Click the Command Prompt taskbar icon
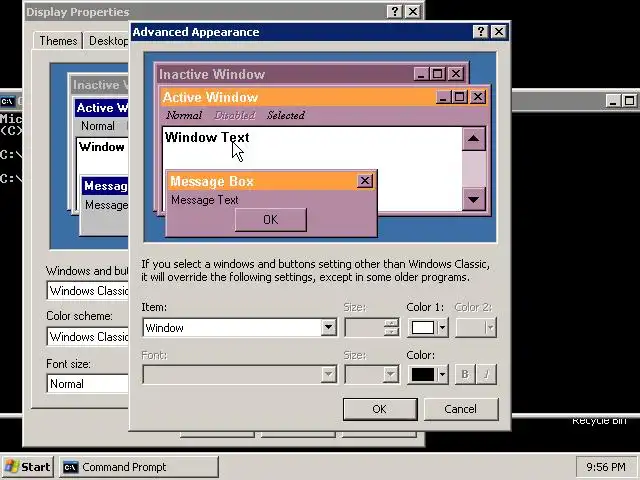The width and height of the screenshot is (640, 480). click(71, 467)
